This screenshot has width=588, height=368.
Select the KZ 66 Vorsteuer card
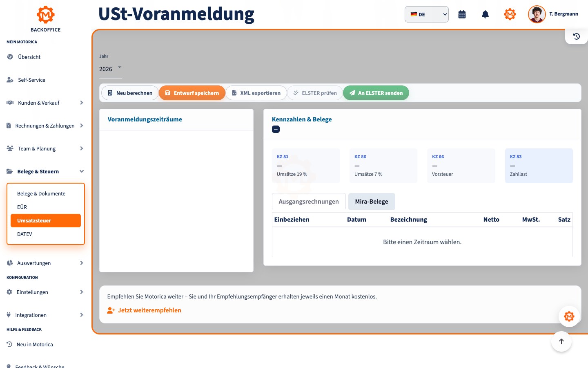click(461, 166)
